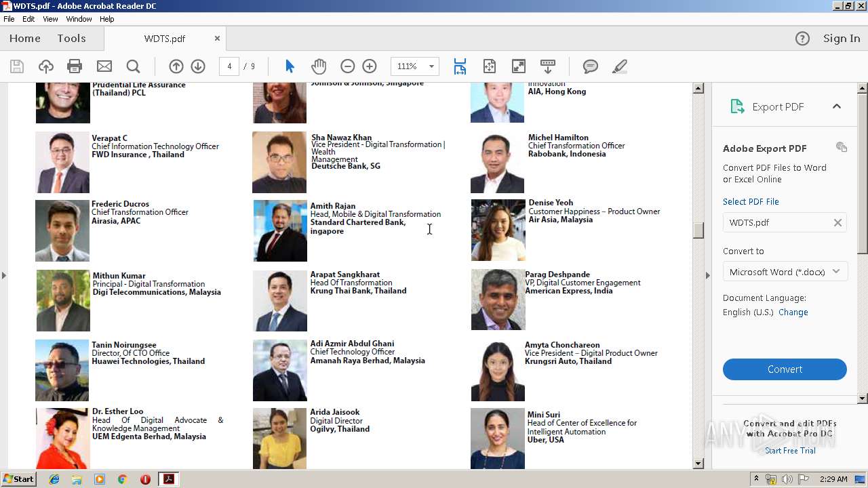Click the name Mini Suri
The width and height of the screenshot is (868, 488).
544,415
